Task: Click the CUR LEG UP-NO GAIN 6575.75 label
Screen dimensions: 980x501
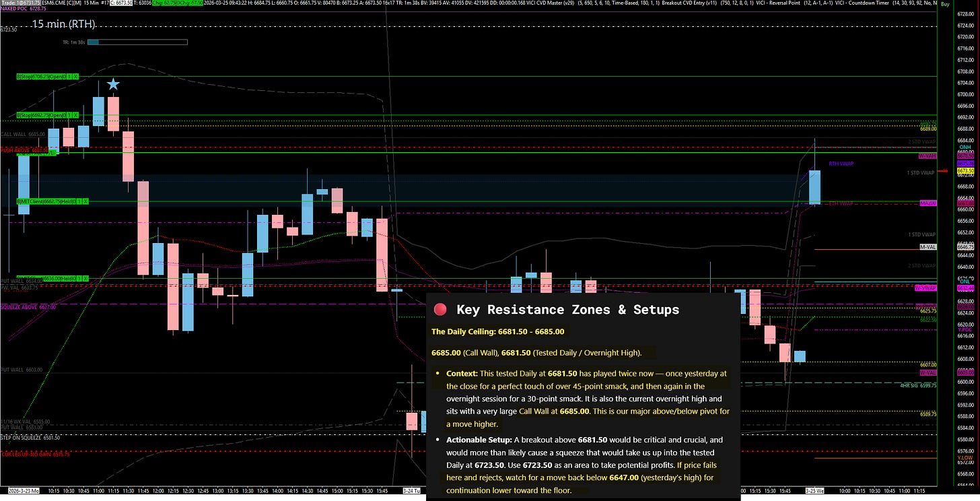Action: [x=35, y=453]
